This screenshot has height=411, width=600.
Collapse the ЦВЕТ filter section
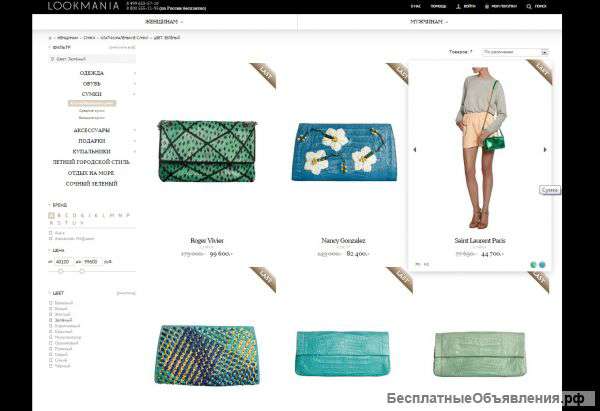tap(50, 293)
